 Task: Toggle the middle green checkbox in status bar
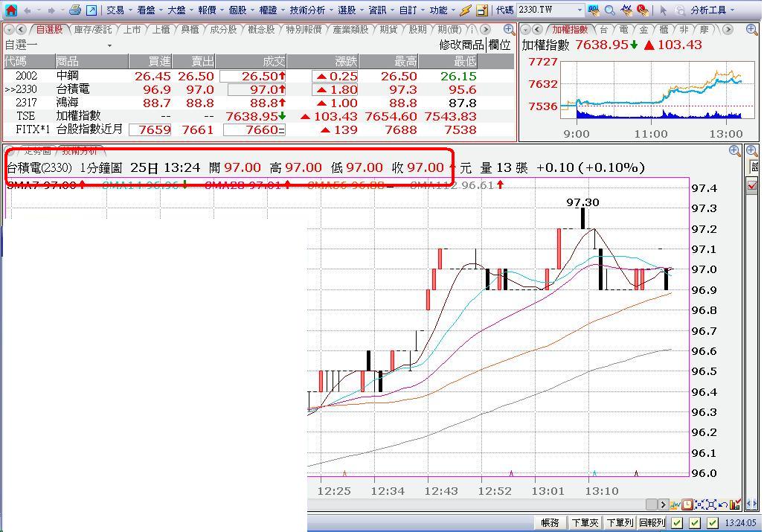pyautogui.click(x=696, y=523)
